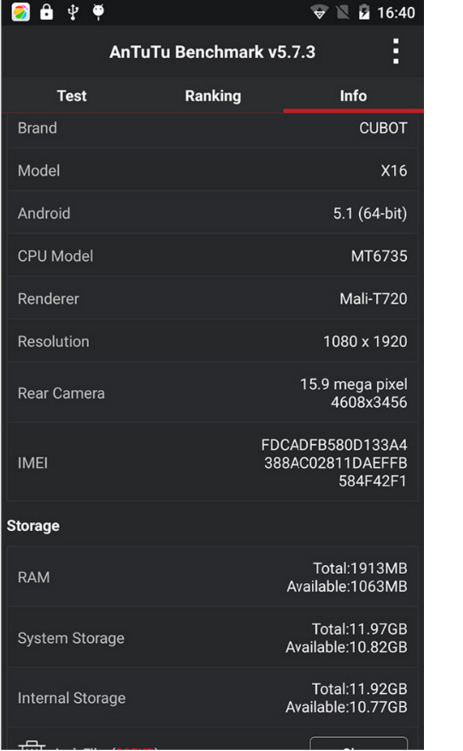Tap the colorful app notification icon
Image resolution: width=463 pixels, height=751 pixels.
[21, 12]
